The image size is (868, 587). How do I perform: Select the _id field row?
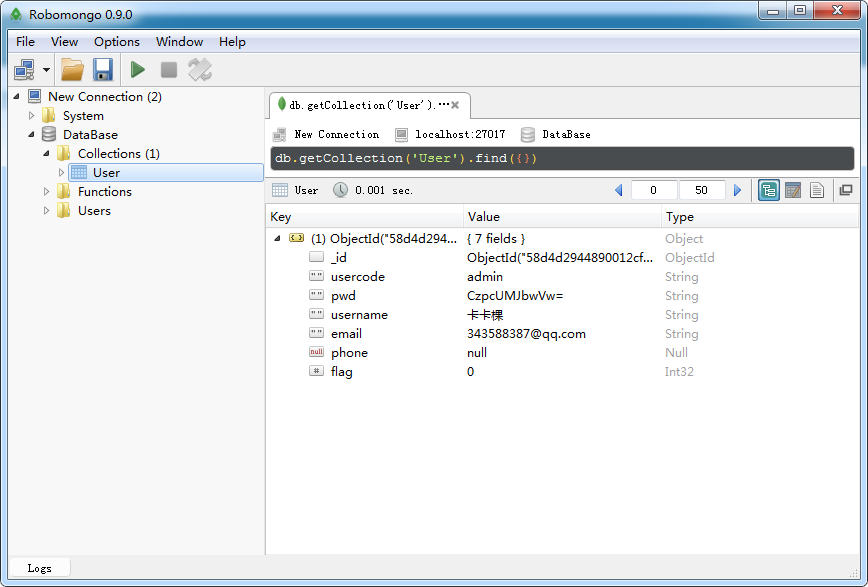pyautogui.click(x=562, y=258)
